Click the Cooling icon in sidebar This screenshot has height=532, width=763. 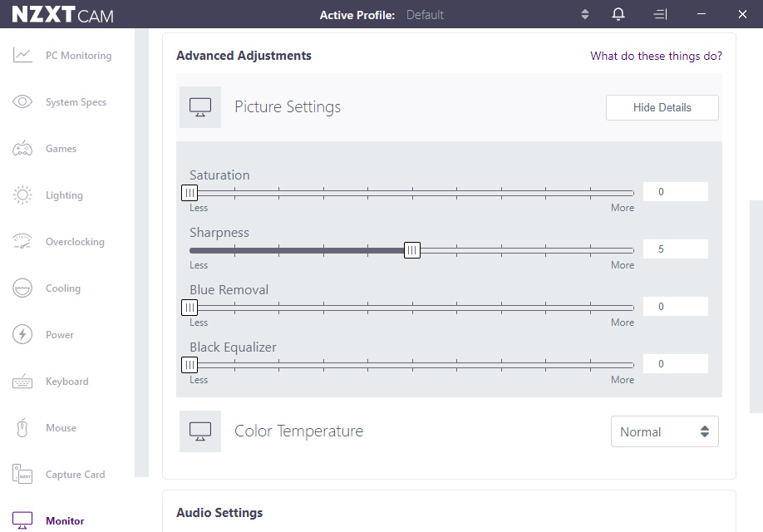pos(22,288)
